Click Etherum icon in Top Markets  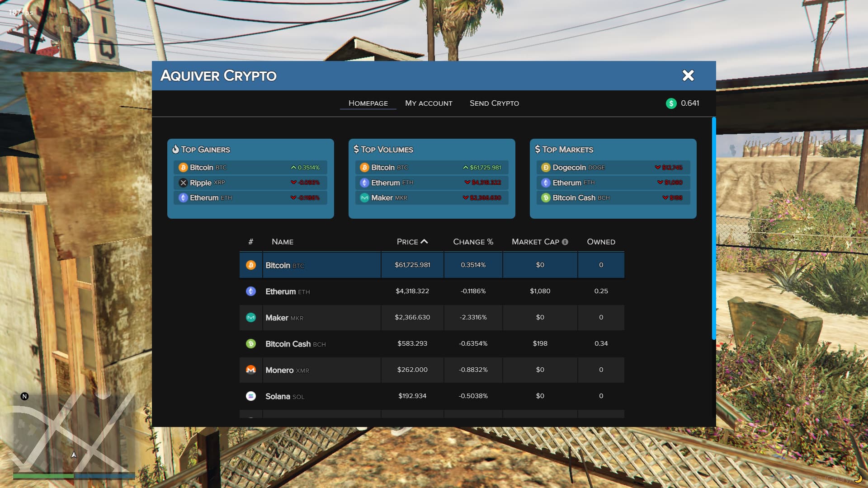click(546, 183)
